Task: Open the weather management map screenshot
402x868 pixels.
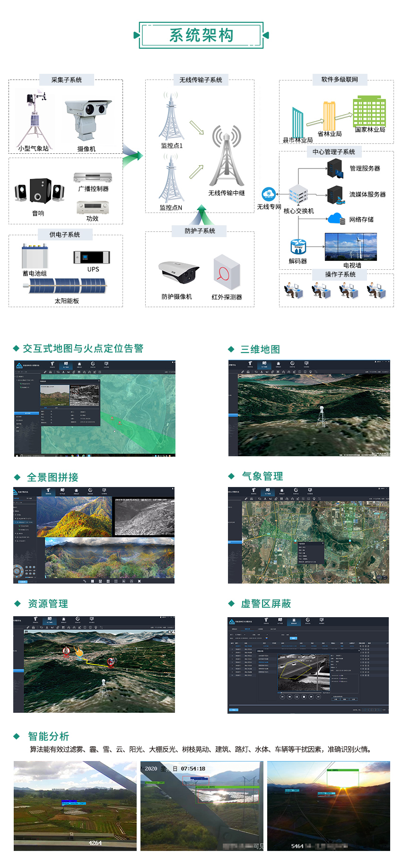Action: tap(308, 535)
